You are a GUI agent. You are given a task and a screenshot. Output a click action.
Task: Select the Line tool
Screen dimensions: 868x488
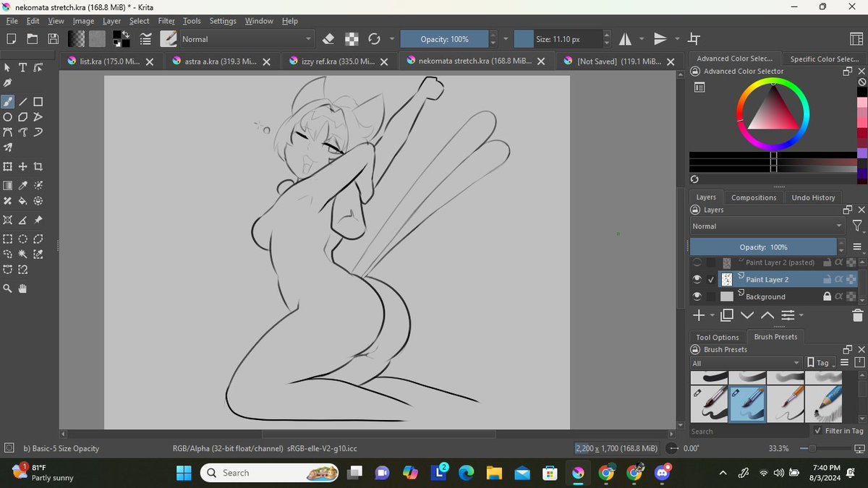[23, 102]
